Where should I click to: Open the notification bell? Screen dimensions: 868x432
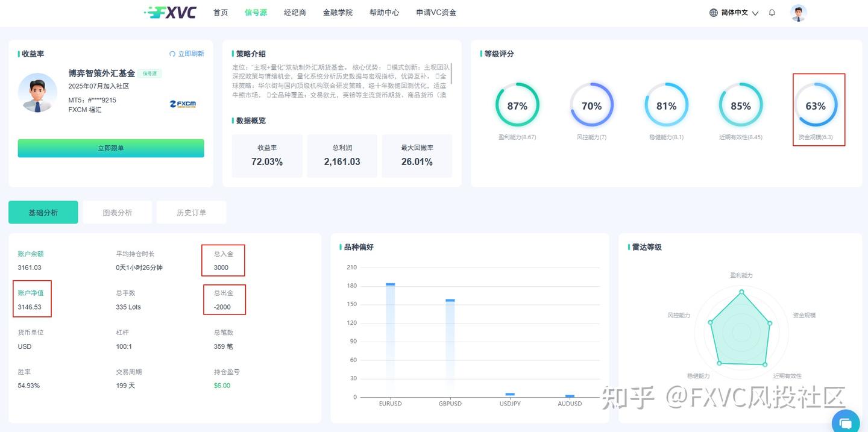tap(772, 12)
